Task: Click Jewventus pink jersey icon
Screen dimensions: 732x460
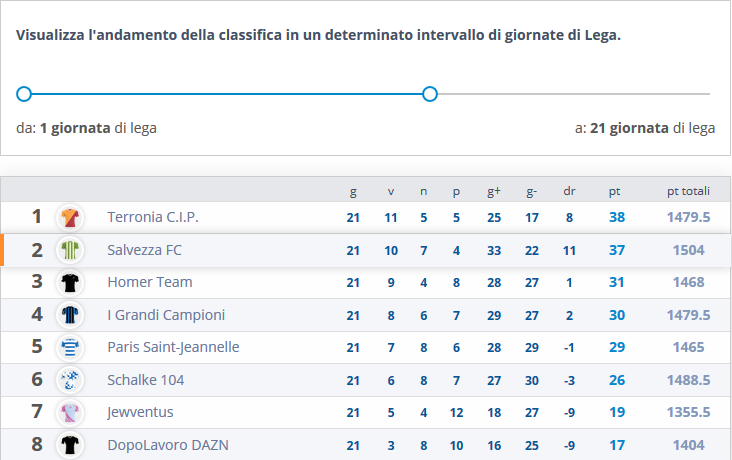Action: (70, 413)
